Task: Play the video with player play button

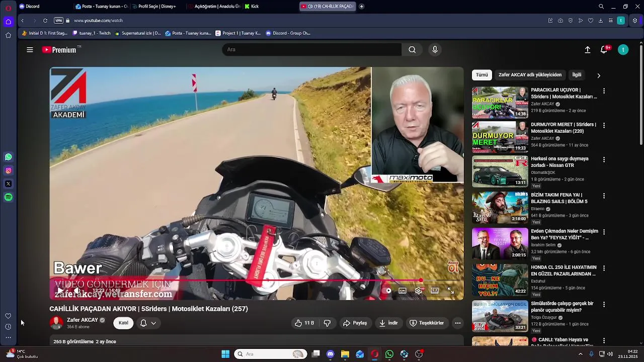Action: click(60, 291)
